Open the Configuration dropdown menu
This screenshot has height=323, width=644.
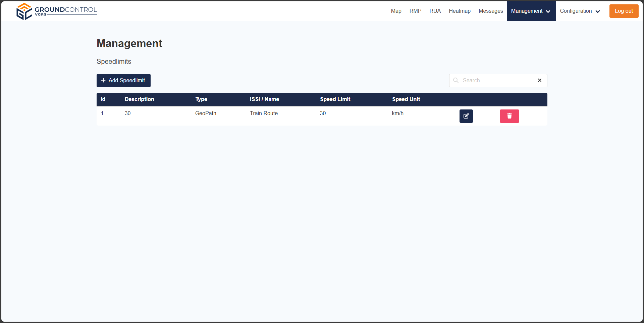(580, 11)
